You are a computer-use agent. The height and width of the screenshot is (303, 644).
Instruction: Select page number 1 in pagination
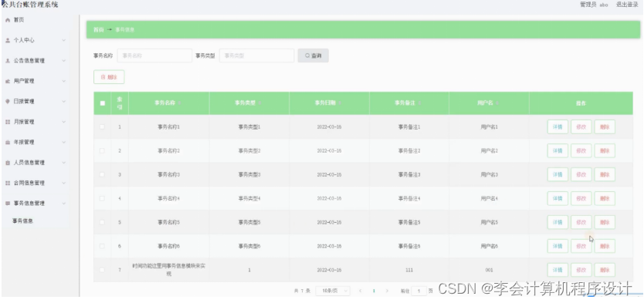tap(374, 291)
